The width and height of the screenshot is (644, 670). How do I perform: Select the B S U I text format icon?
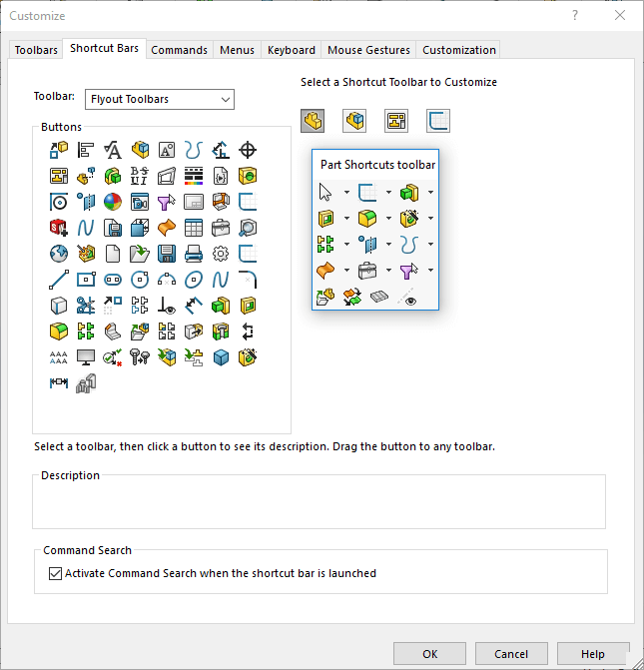pyautogui.click(x=140, y=176)
